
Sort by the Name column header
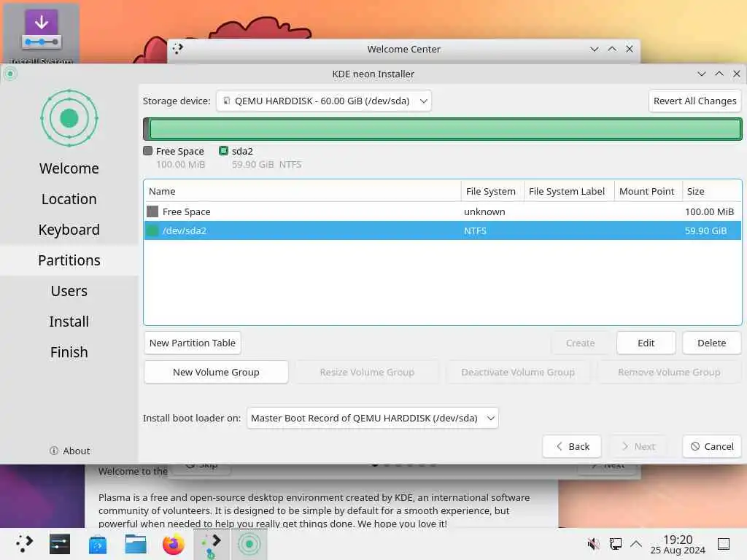(x=302, y=192)
